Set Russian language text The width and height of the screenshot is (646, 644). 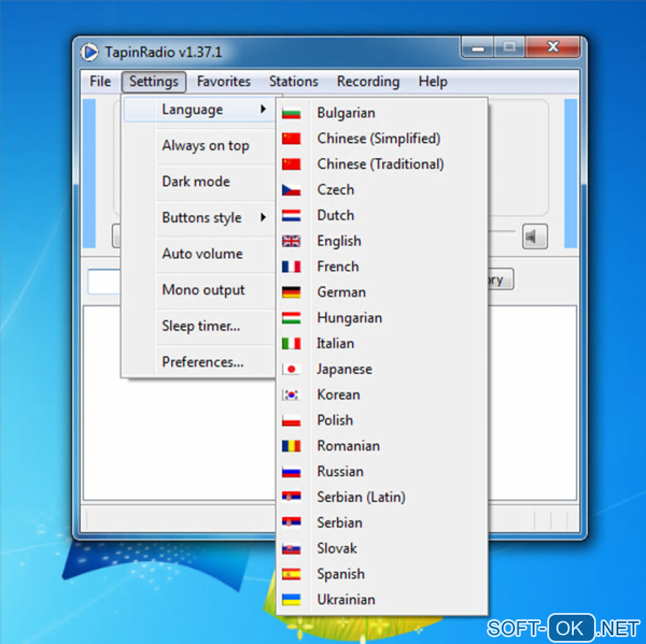point(340,471)
